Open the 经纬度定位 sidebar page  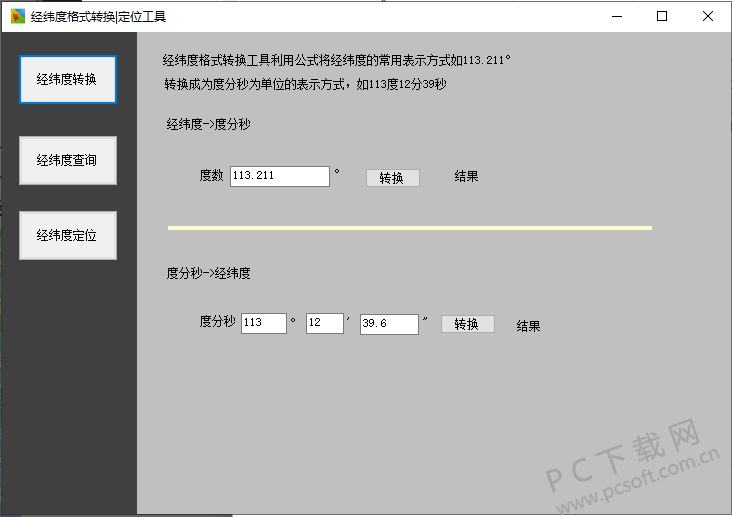[x=68, y=235]
